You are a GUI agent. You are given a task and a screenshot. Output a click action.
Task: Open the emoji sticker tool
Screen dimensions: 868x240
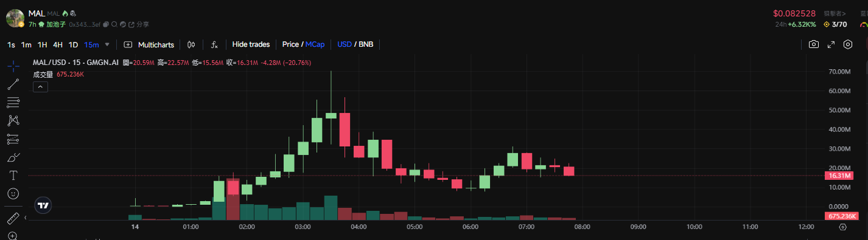[13, 194]
